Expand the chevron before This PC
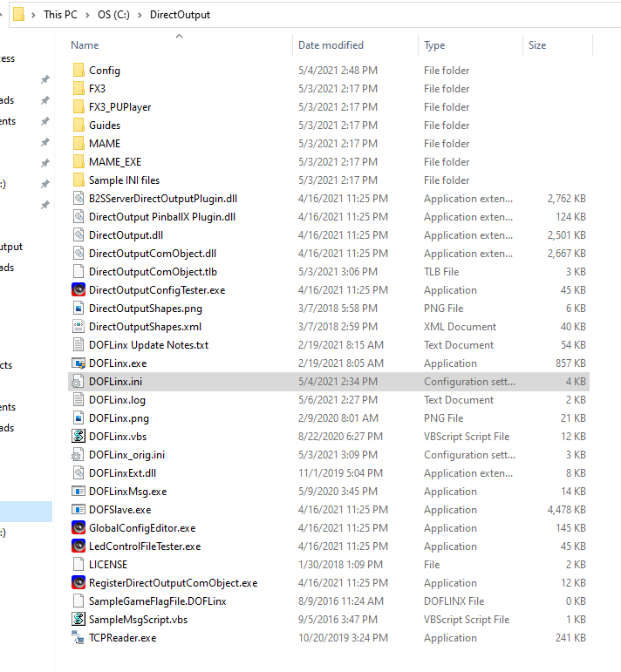 click(x=33, y=15)
